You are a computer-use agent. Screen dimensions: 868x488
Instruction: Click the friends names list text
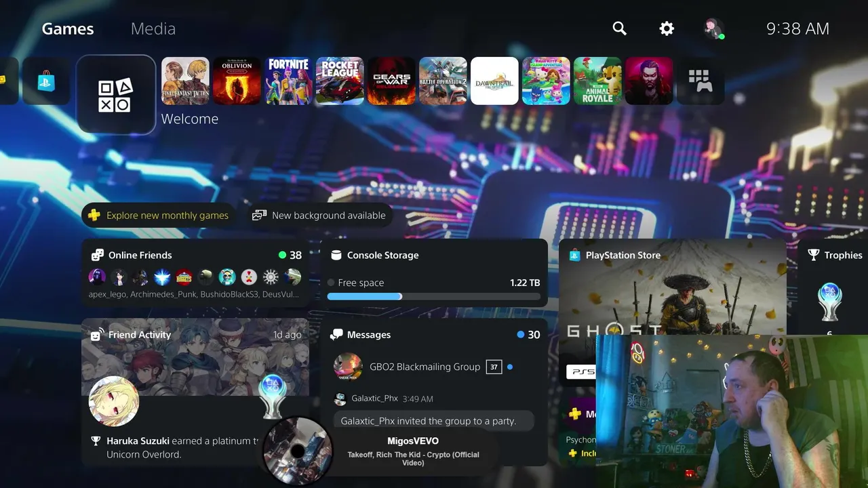click(193, 295)
